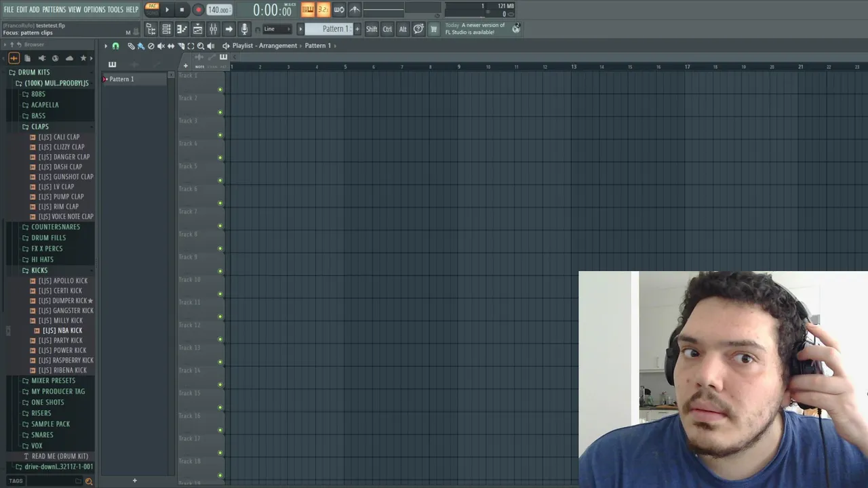Open the FILE menu
The image size is (868, 488).
pos(9,9)
